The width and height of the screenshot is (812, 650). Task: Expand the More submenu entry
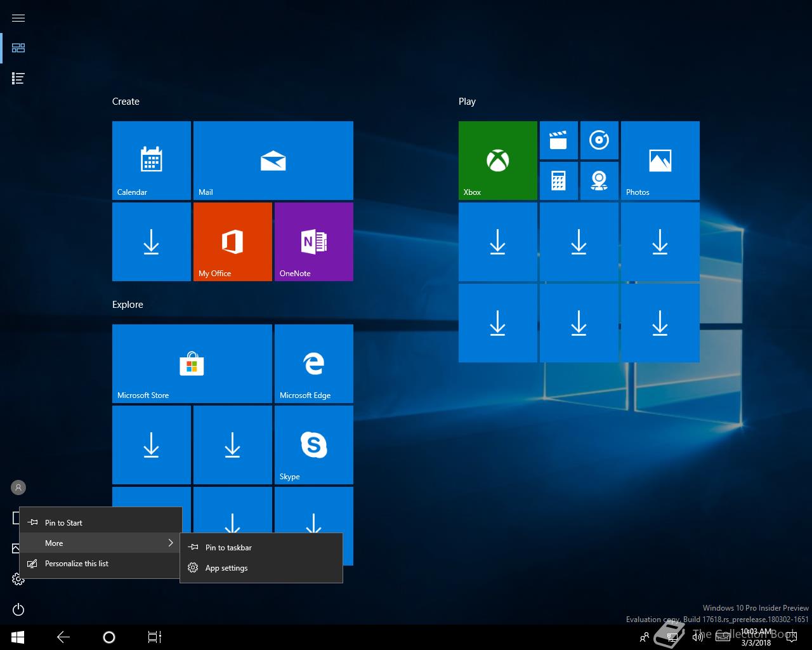click(101, 543)
